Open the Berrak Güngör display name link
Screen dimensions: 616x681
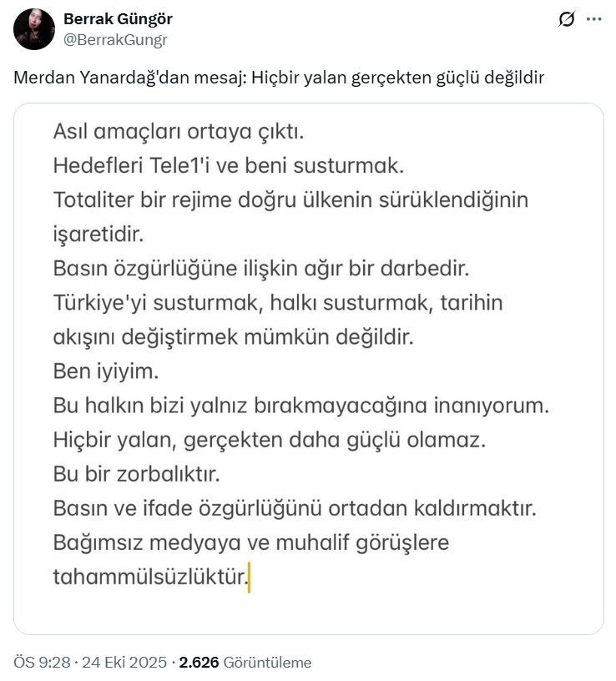pos(118,19)
